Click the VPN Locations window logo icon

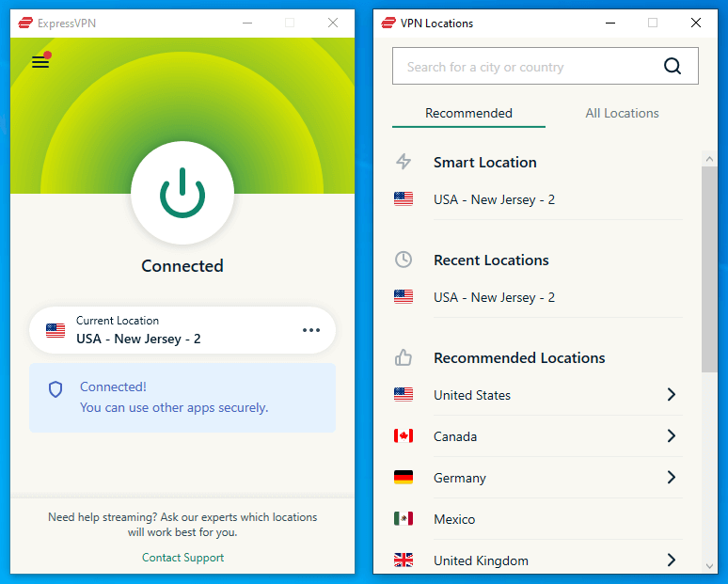(388, 23)
